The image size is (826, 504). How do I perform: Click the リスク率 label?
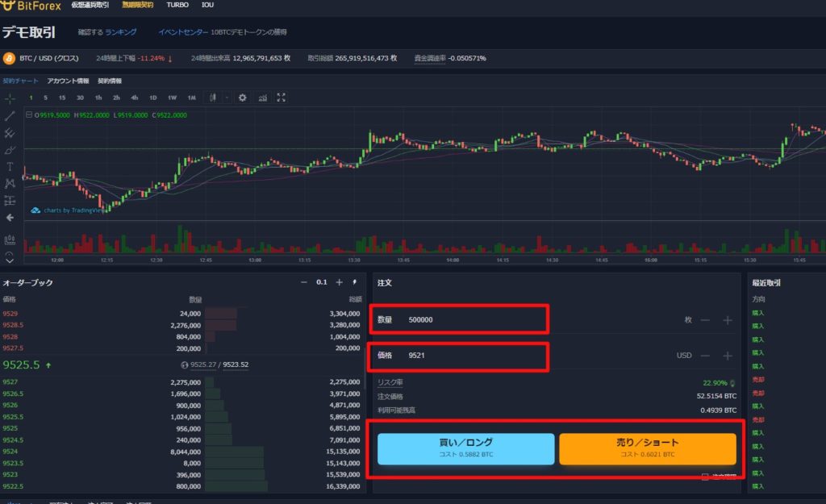click(390, 382)
